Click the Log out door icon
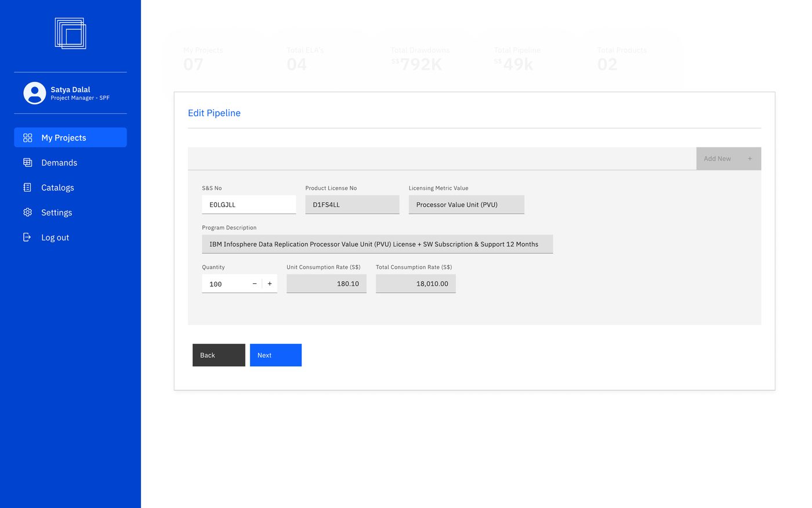 pyautogui.click(x=27, y=237)
